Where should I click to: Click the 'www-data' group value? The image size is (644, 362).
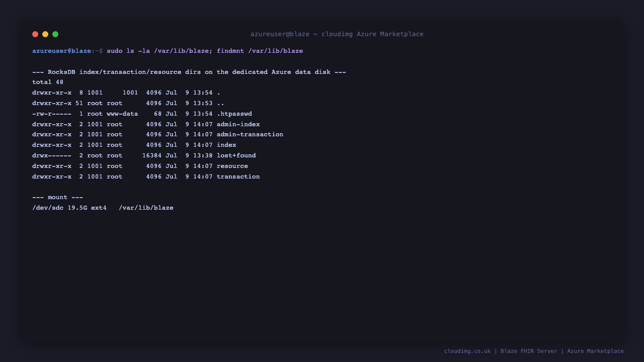pos(122,114)
